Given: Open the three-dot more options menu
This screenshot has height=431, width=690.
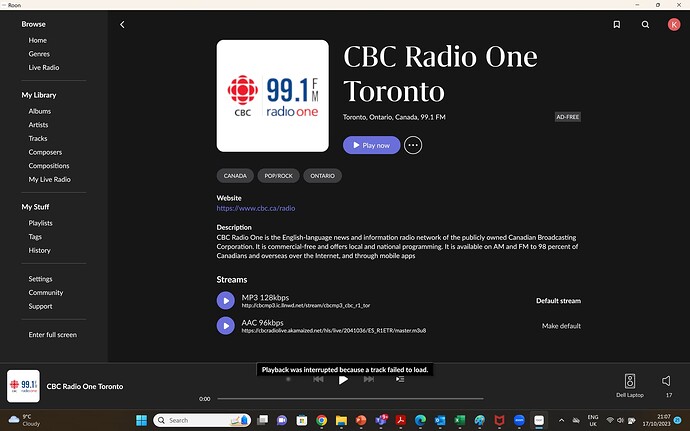Looking at the screenshot, I should click(x=412, y=145).
